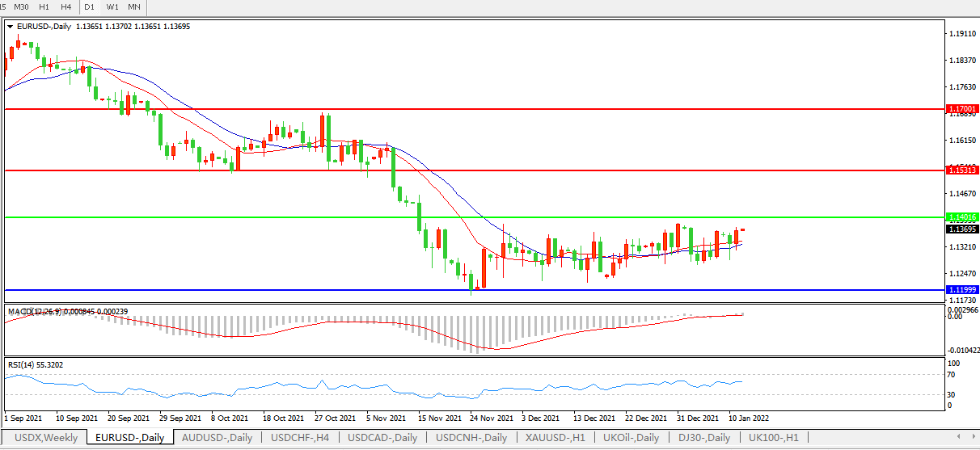Open the AUDUSD-,Daily chart tab
The height and width of the screenshot is (450, 980).
click(x=217, y=438)
